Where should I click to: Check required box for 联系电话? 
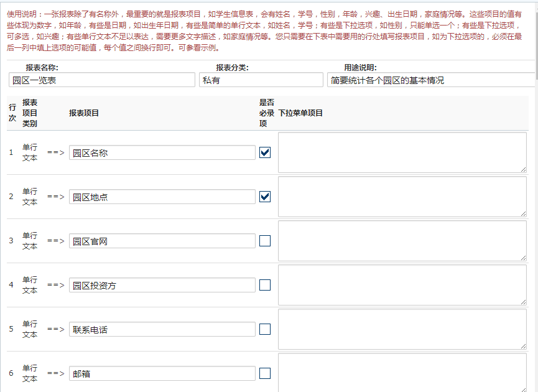265,329
